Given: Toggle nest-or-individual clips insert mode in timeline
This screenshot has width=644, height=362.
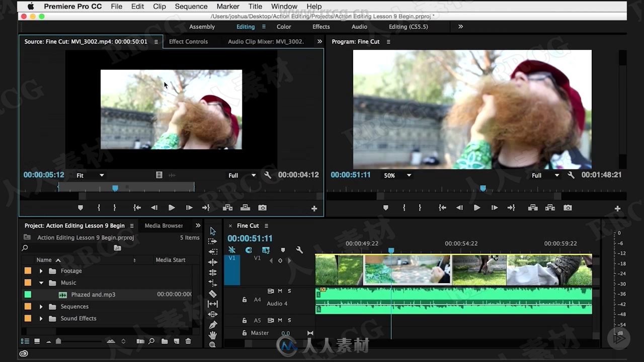Looking at the screenshot, I should (x=232, y=250).
